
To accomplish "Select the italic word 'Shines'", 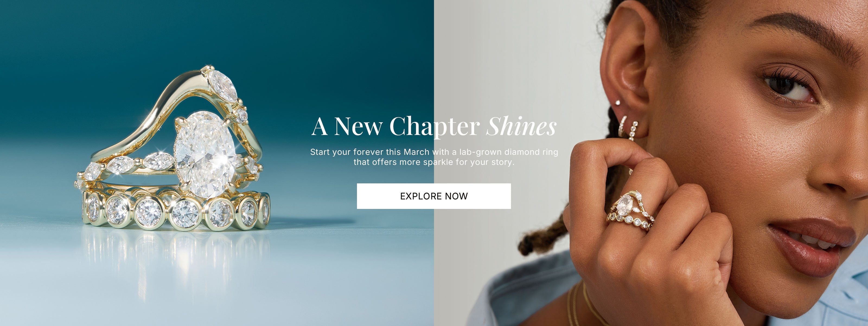I will coord(521,127).
